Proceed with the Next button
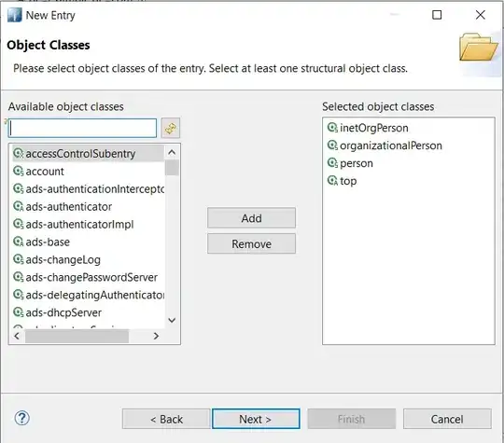504x443 pixels. (256, 419)
